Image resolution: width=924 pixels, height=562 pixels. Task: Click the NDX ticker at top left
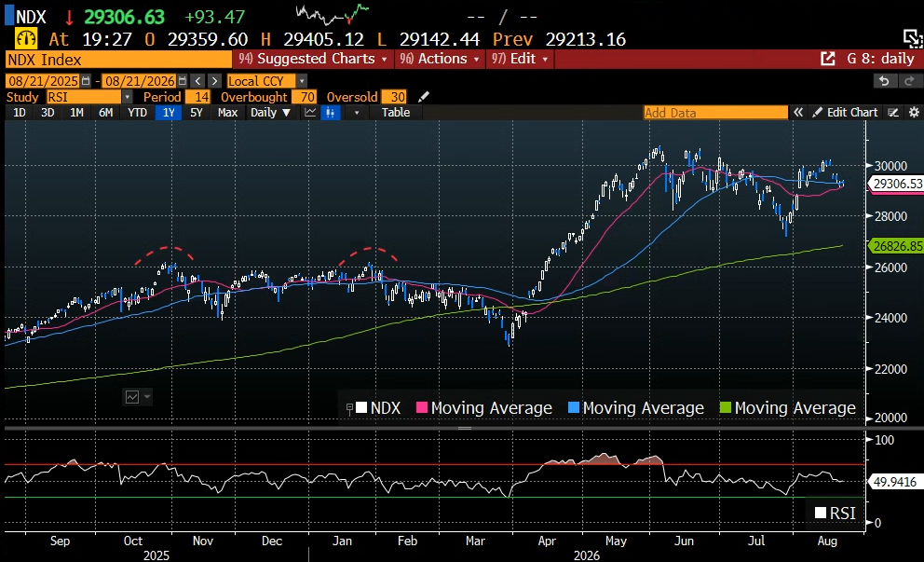(31, 16)
